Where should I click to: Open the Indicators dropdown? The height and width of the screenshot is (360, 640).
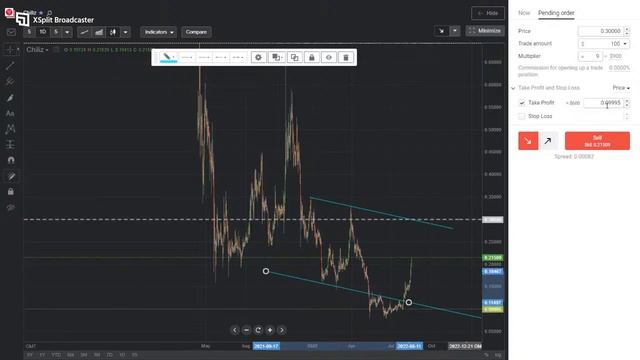159,32
